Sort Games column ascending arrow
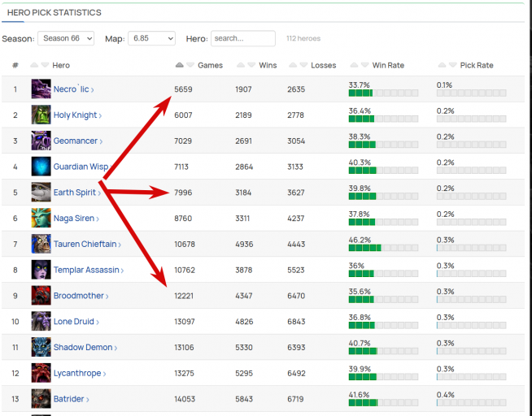Image resolution: width=532 pixels, height=416 pixels. coord(180,65)
